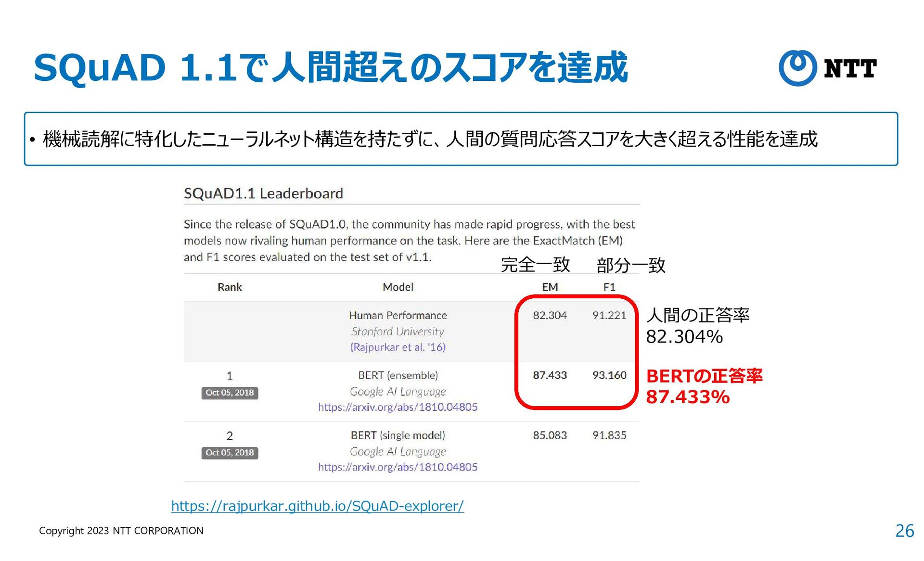Click the (Rajpurkar et al. '16) citation link

398,347
